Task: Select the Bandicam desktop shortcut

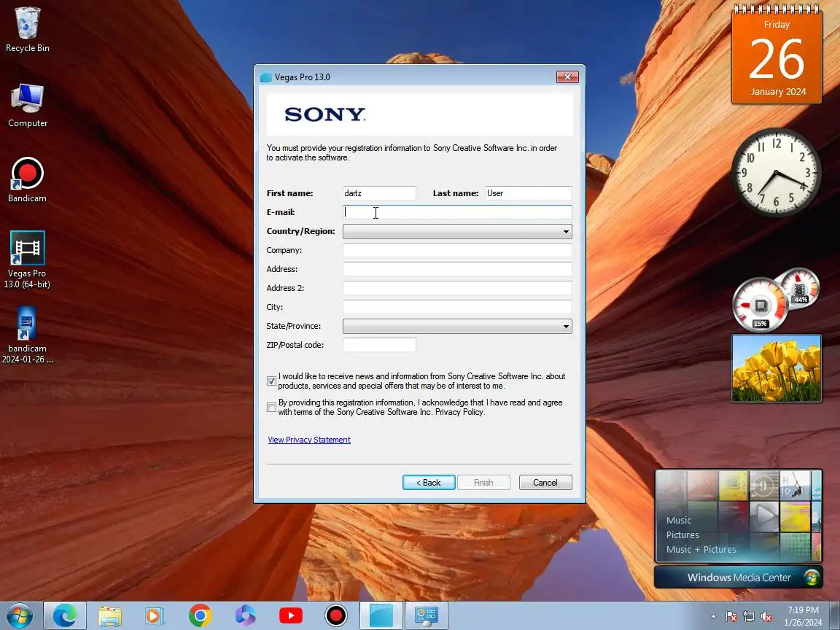Action: coord(27,180)
